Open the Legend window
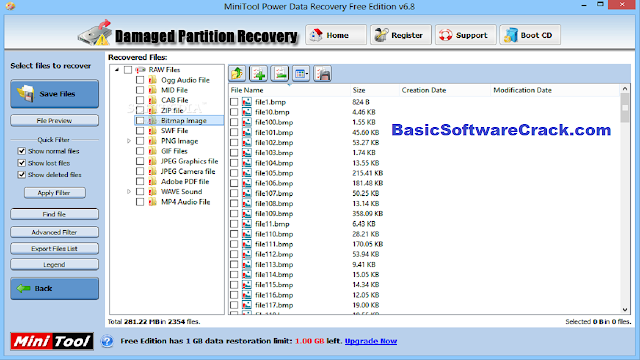 coord(54,264)
